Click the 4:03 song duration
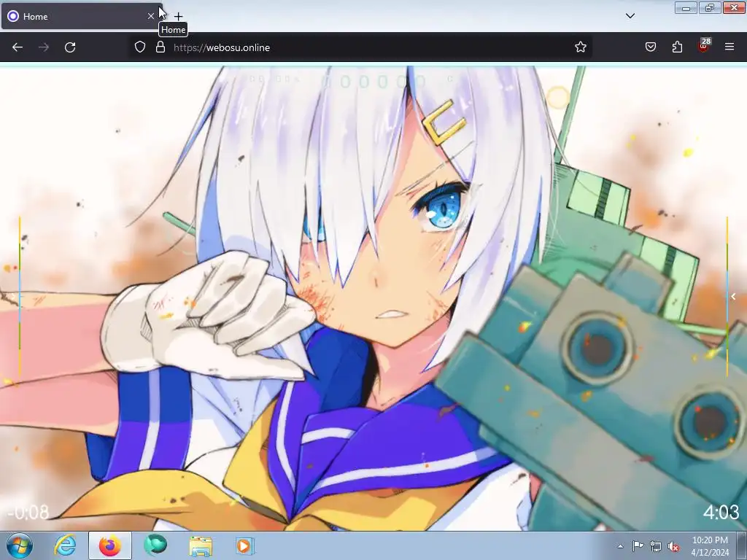Viewport: 747px width, 560px height. pyautogui.click(x=721, y=513)
